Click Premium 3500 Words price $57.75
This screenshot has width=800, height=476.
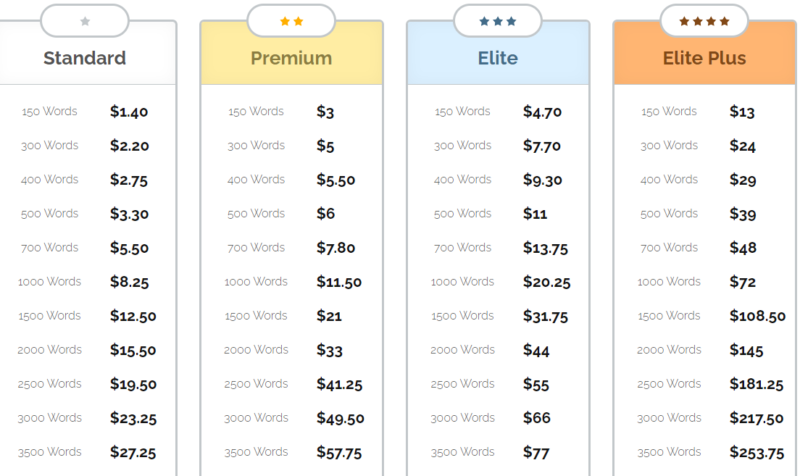pyautogui.click(x=339, y=452)
